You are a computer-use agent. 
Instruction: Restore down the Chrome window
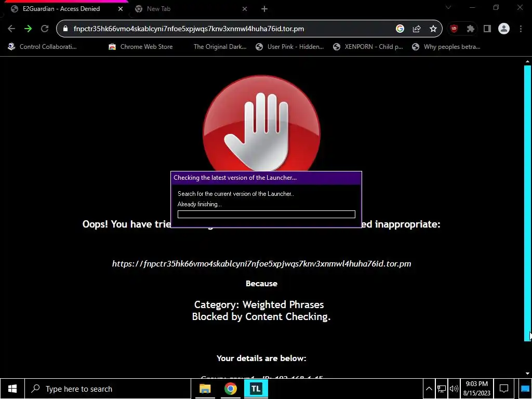(x=496, y=7)
